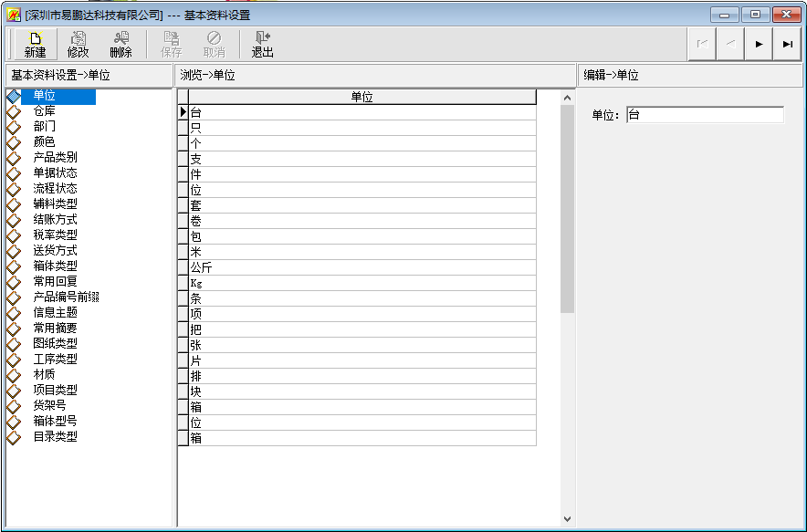Select the row 把 in the table
The image size is (807, 532).
pyautogui.click(x=362, y=329)
